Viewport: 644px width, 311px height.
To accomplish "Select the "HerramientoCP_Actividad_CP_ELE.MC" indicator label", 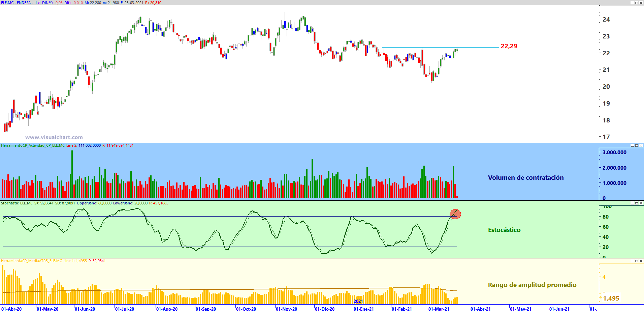I will click(33, 145).
